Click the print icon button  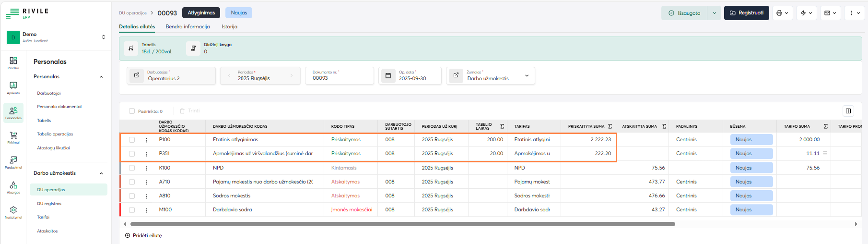coord(782,13)
